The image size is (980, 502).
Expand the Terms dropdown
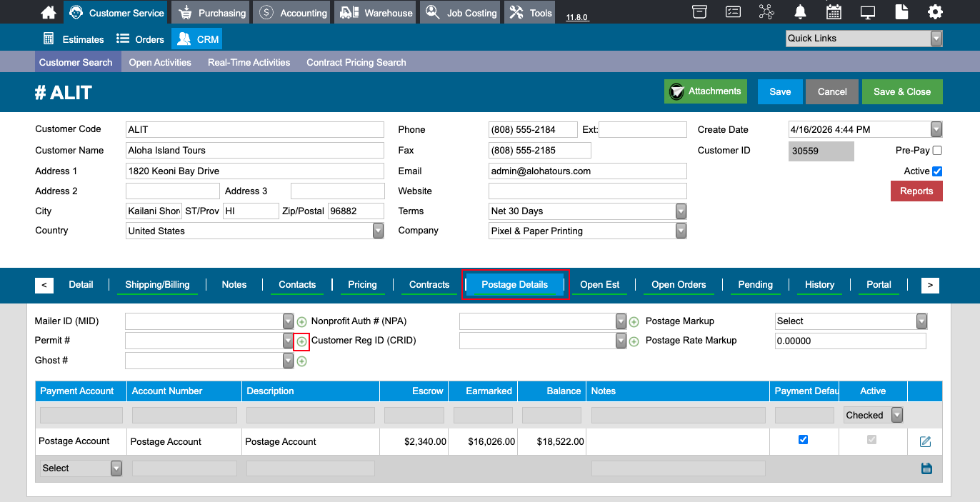681,211
